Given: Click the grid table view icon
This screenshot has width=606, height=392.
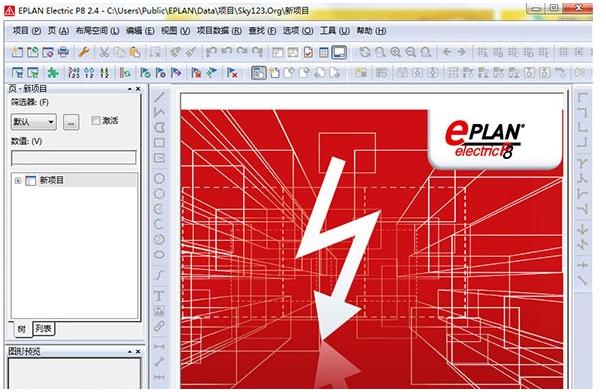Looking at the screenshot, I should 324,52.
